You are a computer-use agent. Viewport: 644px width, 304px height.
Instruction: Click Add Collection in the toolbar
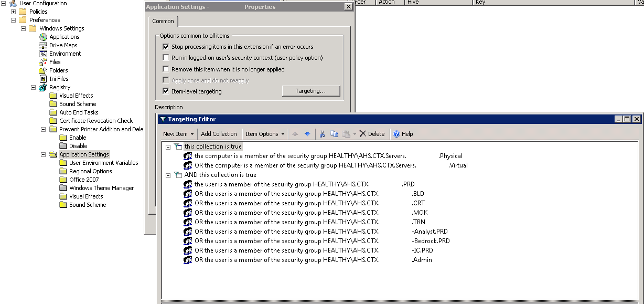point(219,134)
